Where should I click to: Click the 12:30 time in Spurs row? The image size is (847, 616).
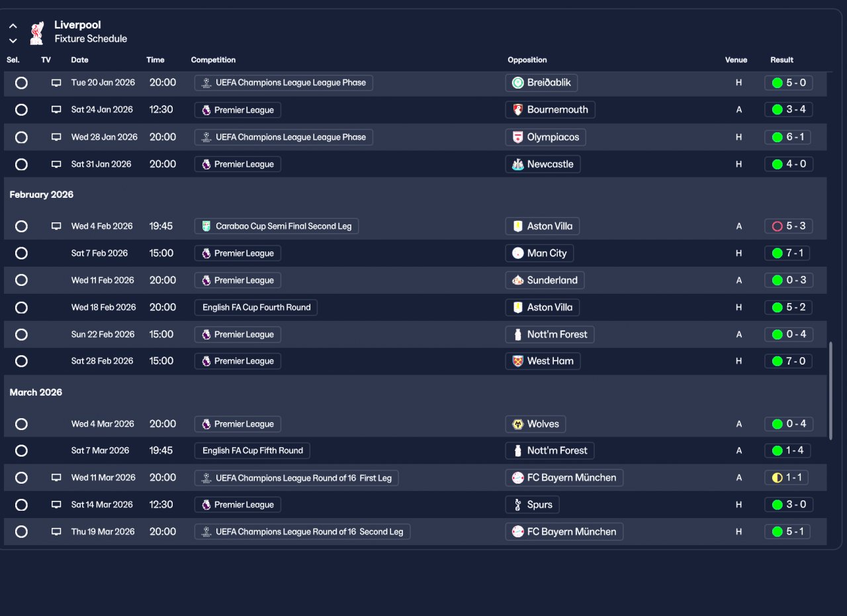tap(162, 505)
